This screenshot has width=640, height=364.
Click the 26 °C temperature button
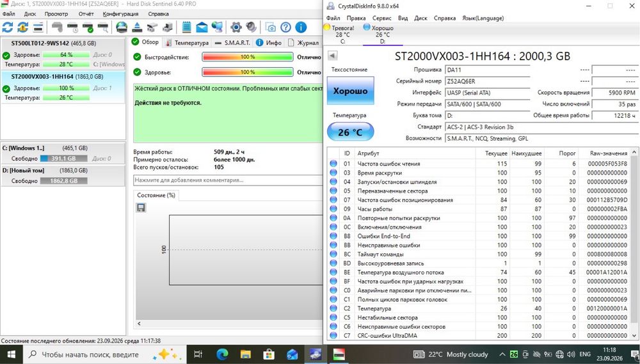(x=350, y=132)
